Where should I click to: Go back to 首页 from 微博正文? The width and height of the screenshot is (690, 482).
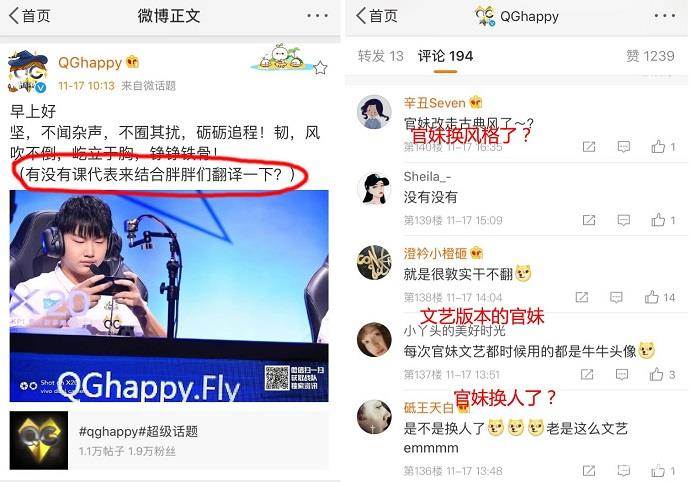coord(29,16)
